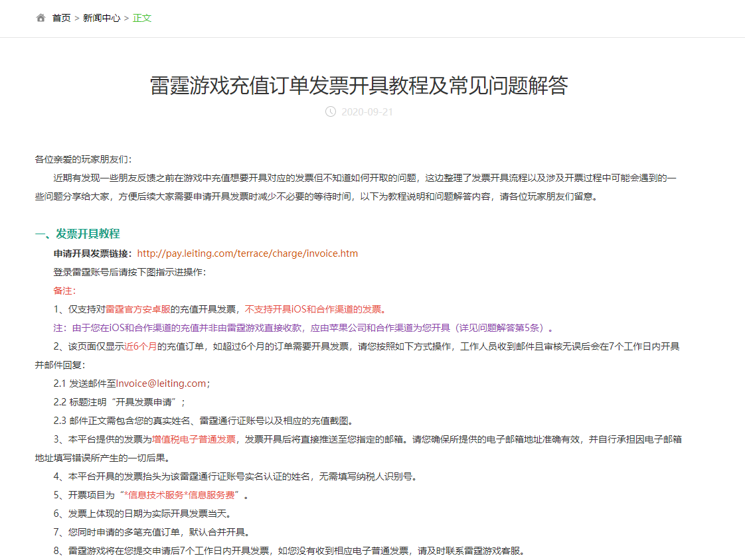745x560 pixels.
Task: Click the line 2.3 邮件正文需包含
Action: (x=203, y=421)
